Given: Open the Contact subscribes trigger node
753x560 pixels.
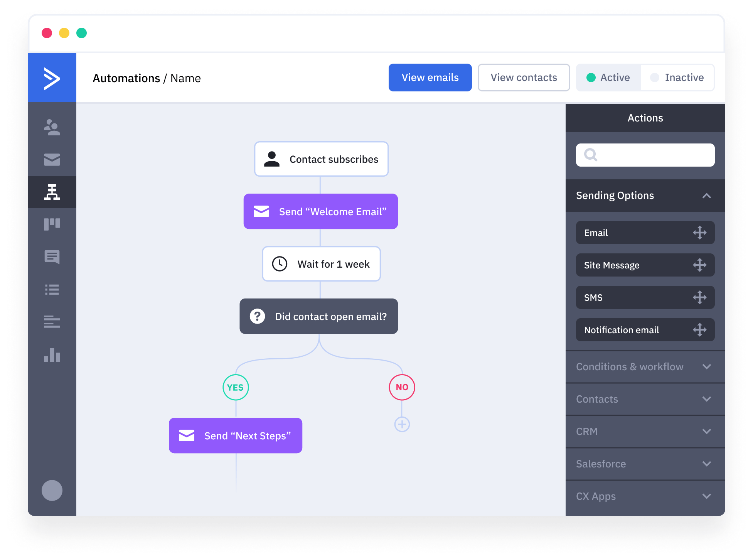Looking at the screenshot, I should (321, 159).
